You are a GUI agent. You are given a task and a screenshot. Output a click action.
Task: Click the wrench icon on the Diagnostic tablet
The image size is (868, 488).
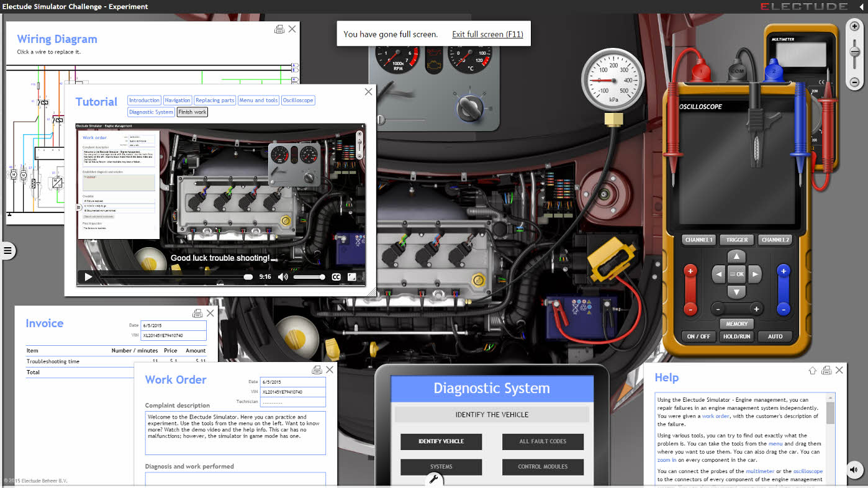pyautogui.click(x=434, y=479)
